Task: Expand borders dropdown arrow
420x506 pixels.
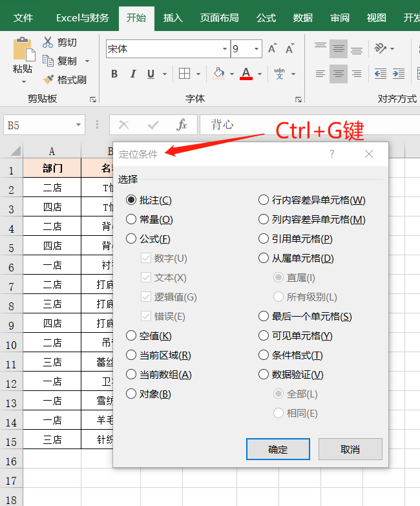Action: click(x=198, y=74)
